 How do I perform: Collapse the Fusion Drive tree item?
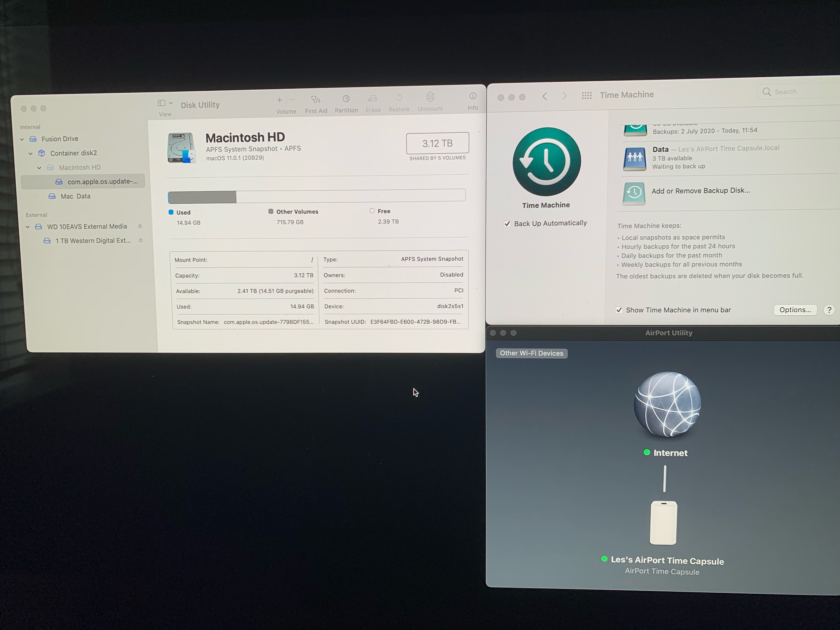pyautogui.click(x=22, y=139)
